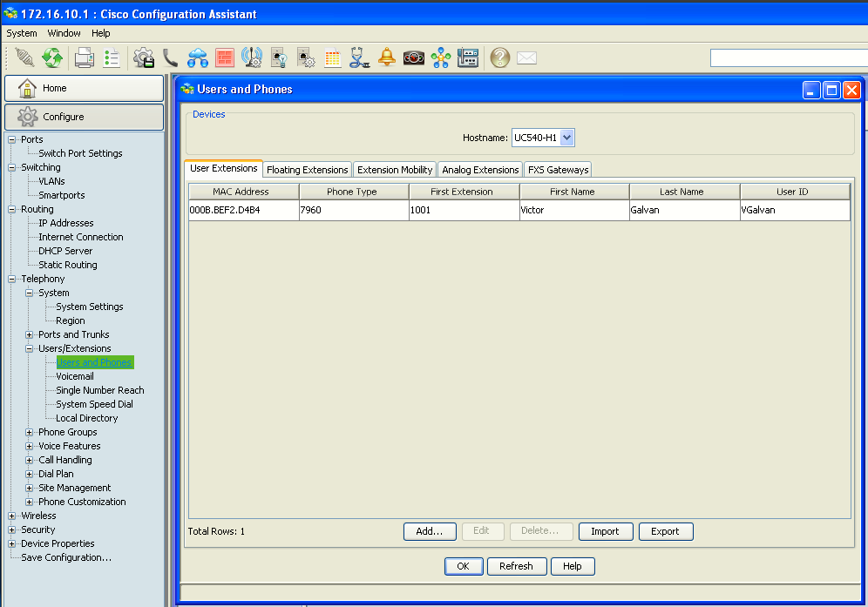
Task: Select Voicemail in the tree
Action: [x=75, y=376]
